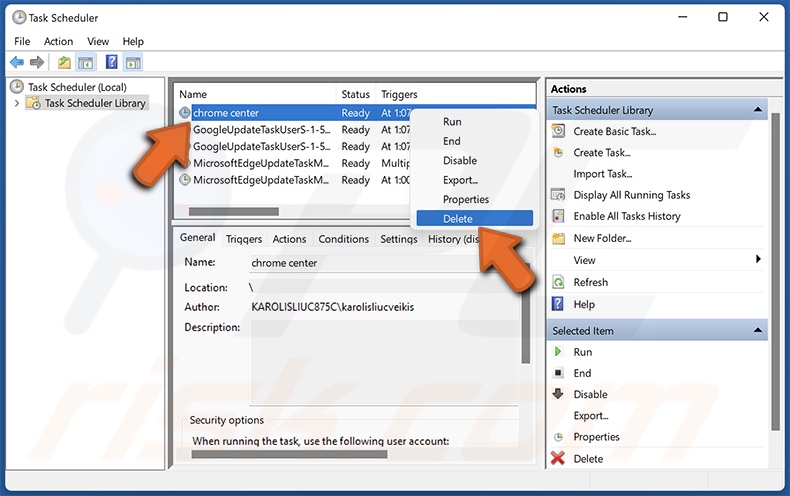Collapse the Selected Item actions section
Image resolution: width=790 pixels, height=496 pixels.
[x=758, y=330]
